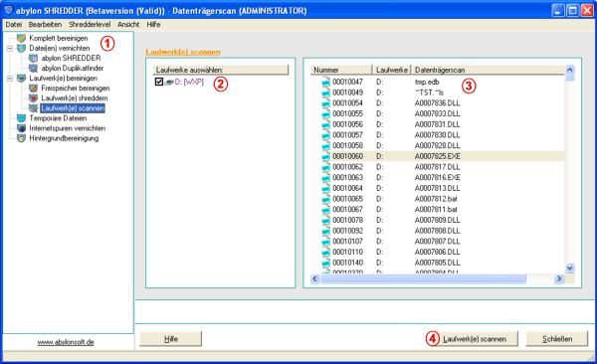Click the Laufwerk(e) scannen tree icon
The width and height of the screenshot is (597, 364).
pos(34,108)
